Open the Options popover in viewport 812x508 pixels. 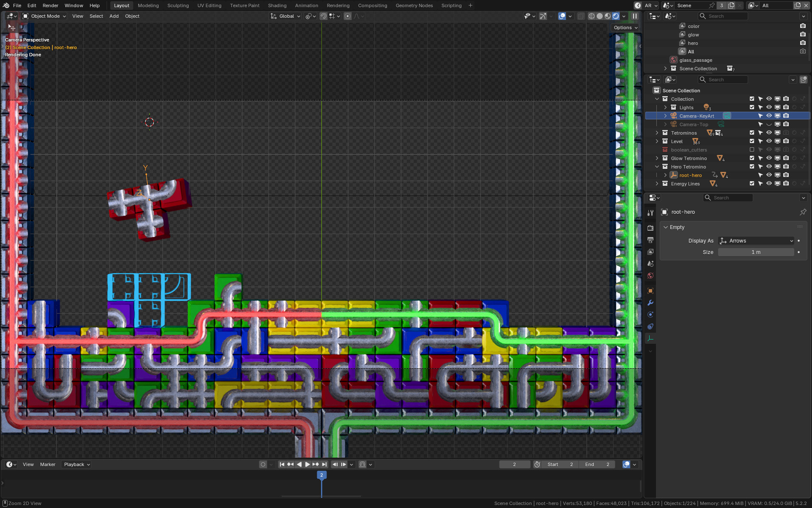tap(625, 28)
